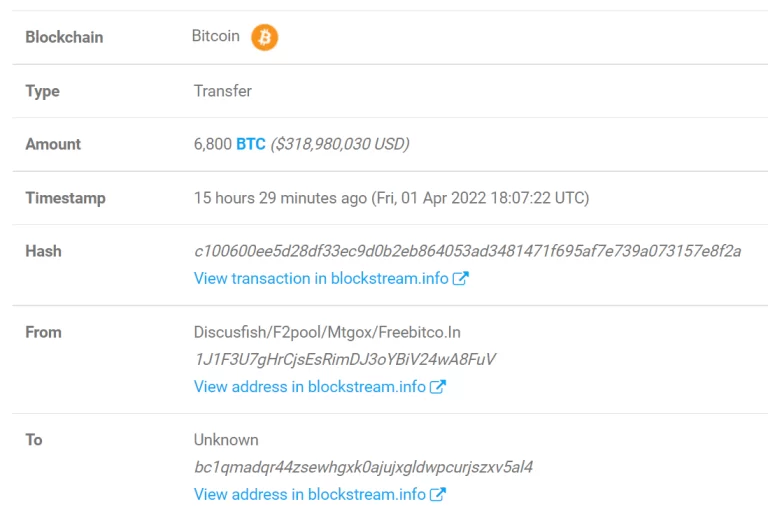Open the blue BTC currency link
This screenshot has width=768, height=525.
pyautogui.click(x=251, y=144)
